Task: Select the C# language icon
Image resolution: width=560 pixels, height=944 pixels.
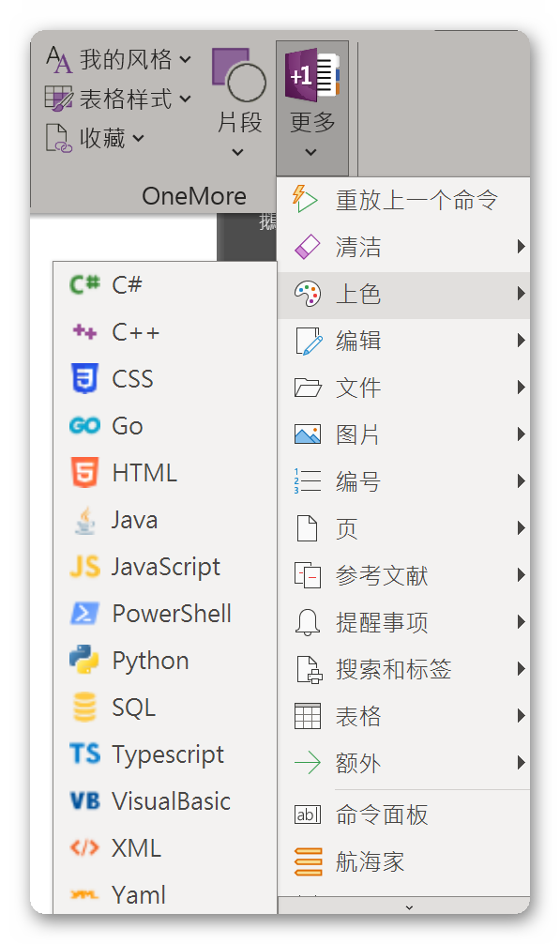Action: tap(84, 284)
